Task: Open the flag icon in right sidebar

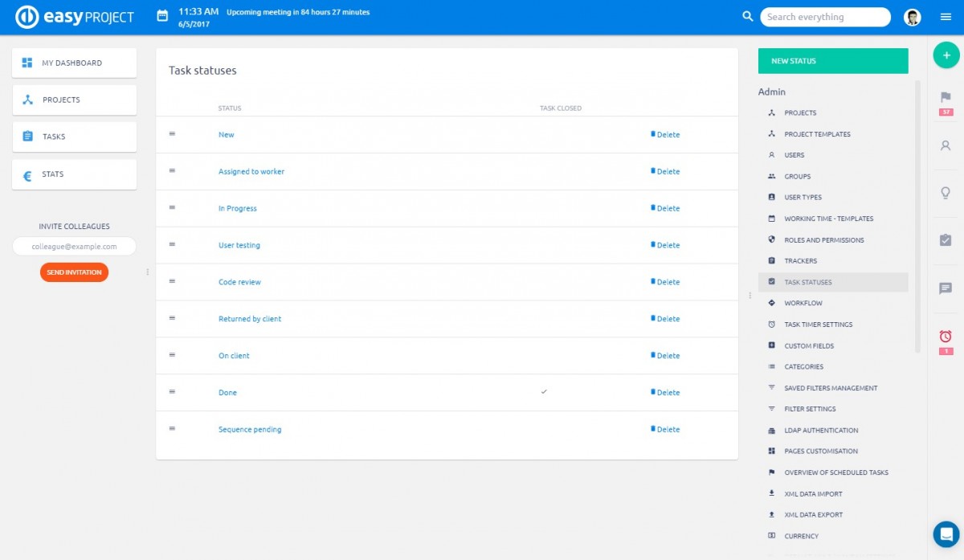Action: click(946, 97)
